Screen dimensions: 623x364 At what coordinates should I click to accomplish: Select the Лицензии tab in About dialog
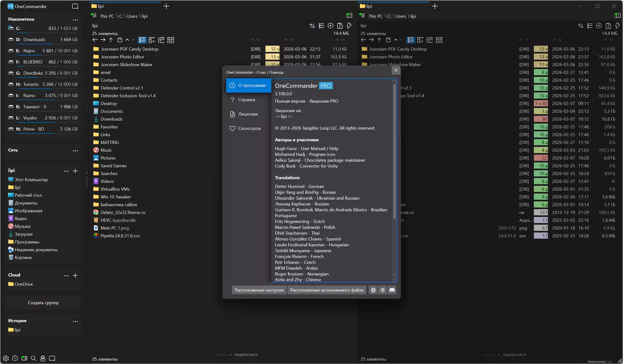248,114
